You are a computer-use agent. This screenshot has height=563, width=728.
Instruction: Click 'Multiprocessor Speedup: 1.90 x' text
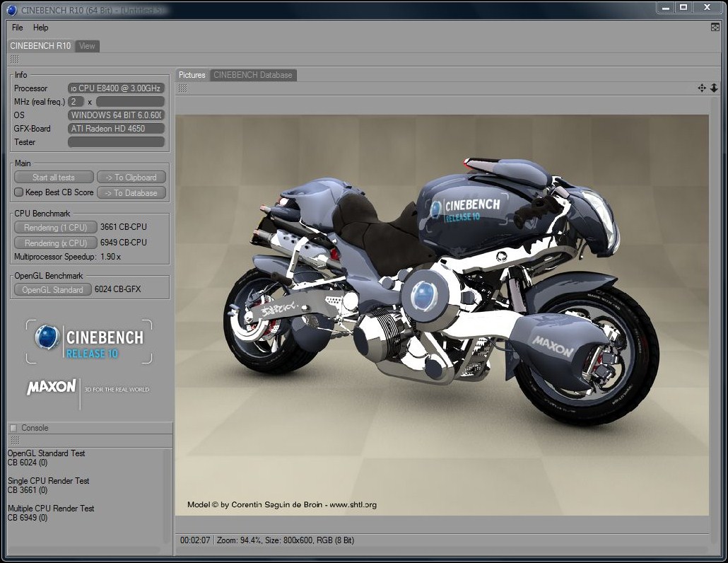coord(67,257)
